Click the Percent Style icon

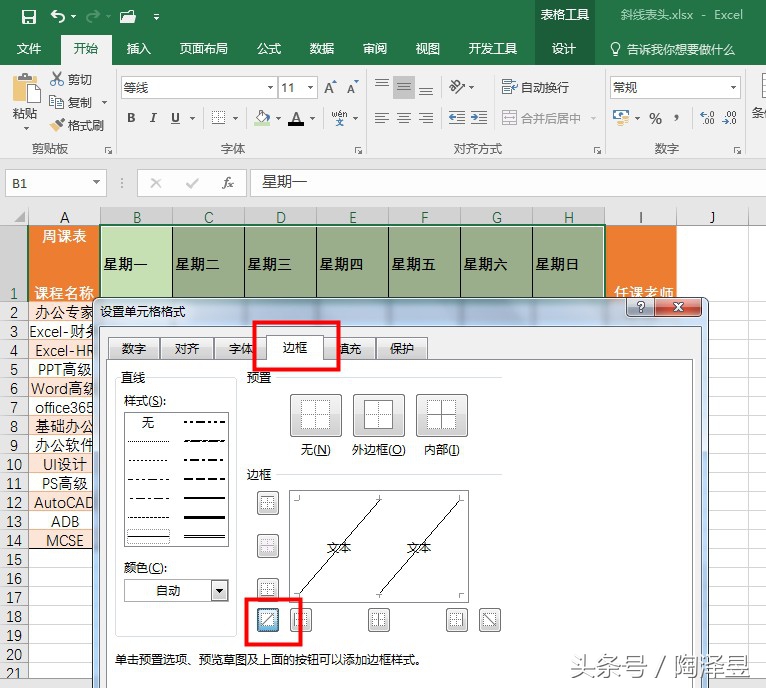coord(655,118)
